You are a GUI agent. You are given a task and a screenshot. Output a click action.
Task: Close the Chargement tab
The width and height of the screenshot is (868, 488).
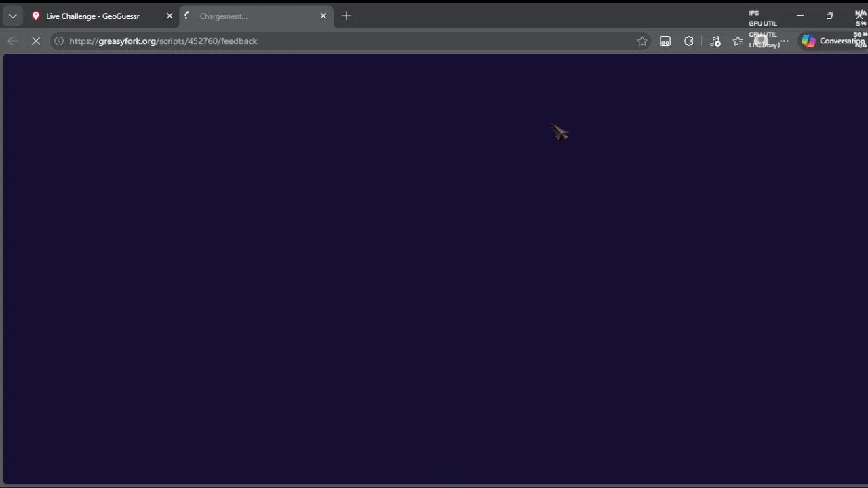point(323,16)
